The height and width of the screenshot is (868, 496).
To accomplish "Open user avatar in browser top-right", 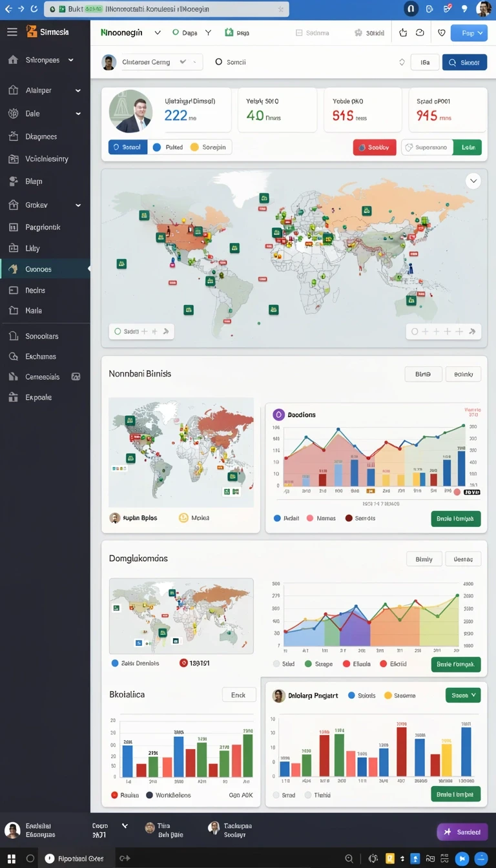I will click(484, 9).
